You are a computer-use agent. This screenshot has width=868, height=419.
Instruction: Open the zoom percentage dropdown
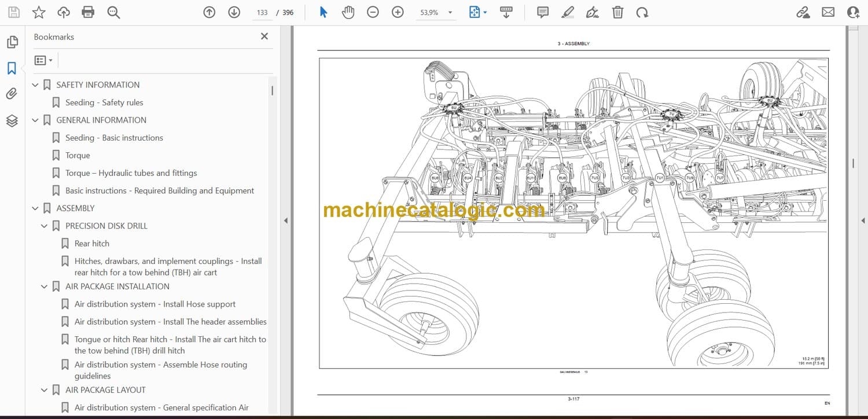click(450, 12)
